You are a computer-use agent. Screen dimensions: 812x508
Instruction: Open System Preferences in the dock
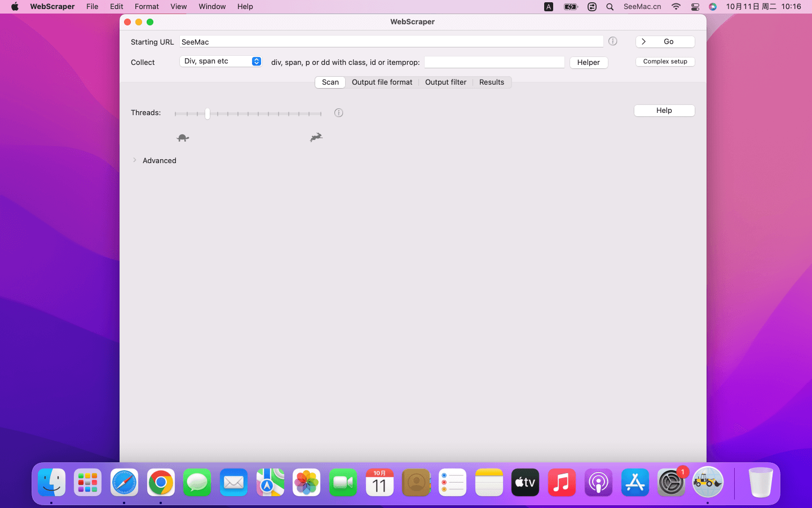[671, 483]
